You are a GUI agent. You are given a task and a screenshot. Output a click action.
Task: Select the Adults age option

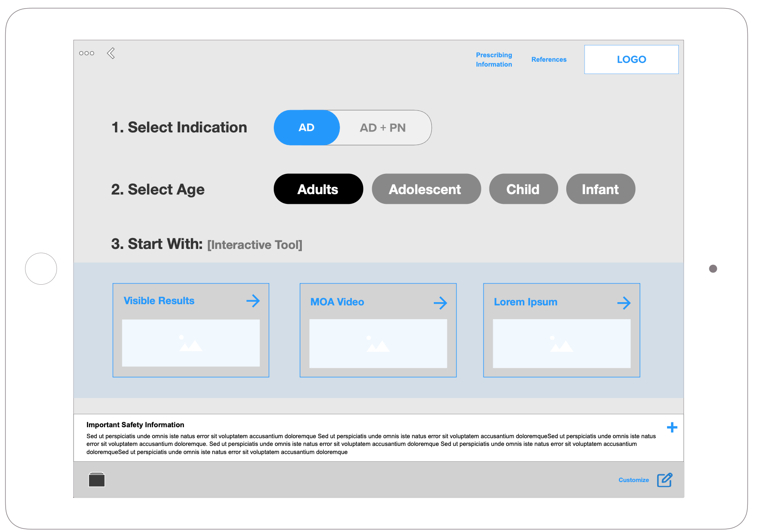(318, 189)
